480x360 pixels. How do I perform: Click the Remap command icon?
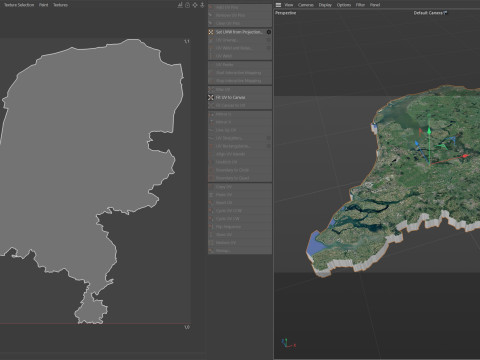click(x=211, y=251)
